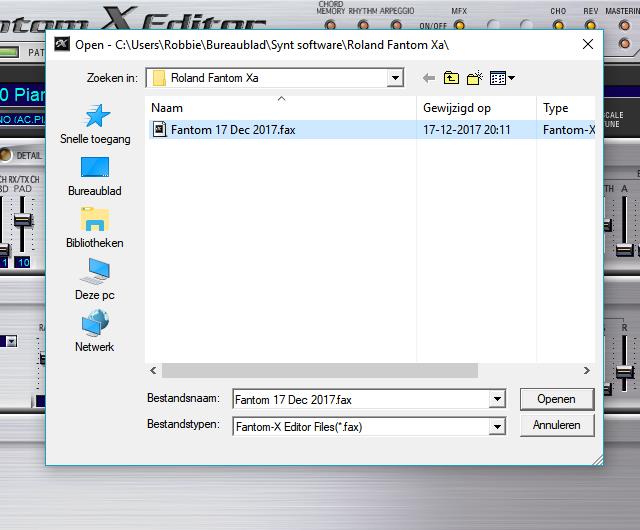This screenshot has height=530, width=640.
Task: Click the modified date 17-12-2017 20:11
Action: click(467, 130)
